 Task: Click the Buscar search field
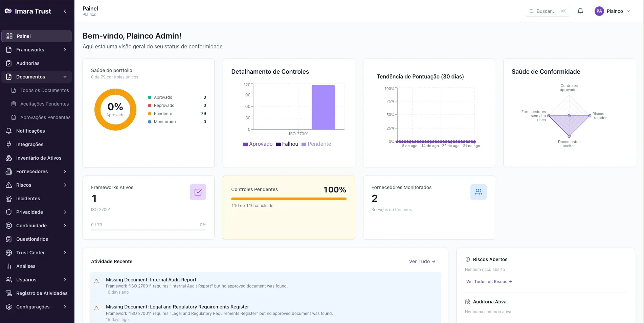pos(547,11)
